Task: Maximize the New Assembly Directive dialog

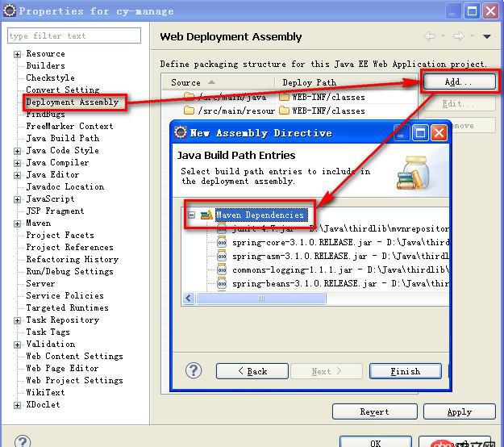Action: (420, 133)
